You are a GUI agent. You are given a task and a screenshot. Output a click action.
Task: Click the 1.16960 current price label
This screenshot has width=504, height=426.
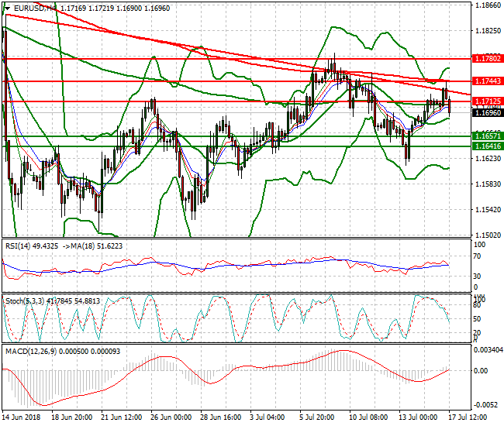(488, 112)
